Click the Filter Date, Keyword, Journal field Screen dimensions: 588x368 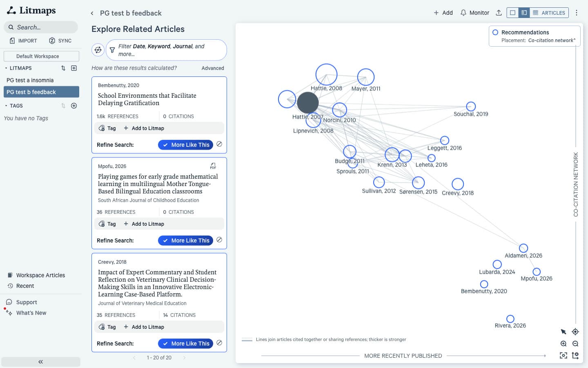(x=166, y=50)
